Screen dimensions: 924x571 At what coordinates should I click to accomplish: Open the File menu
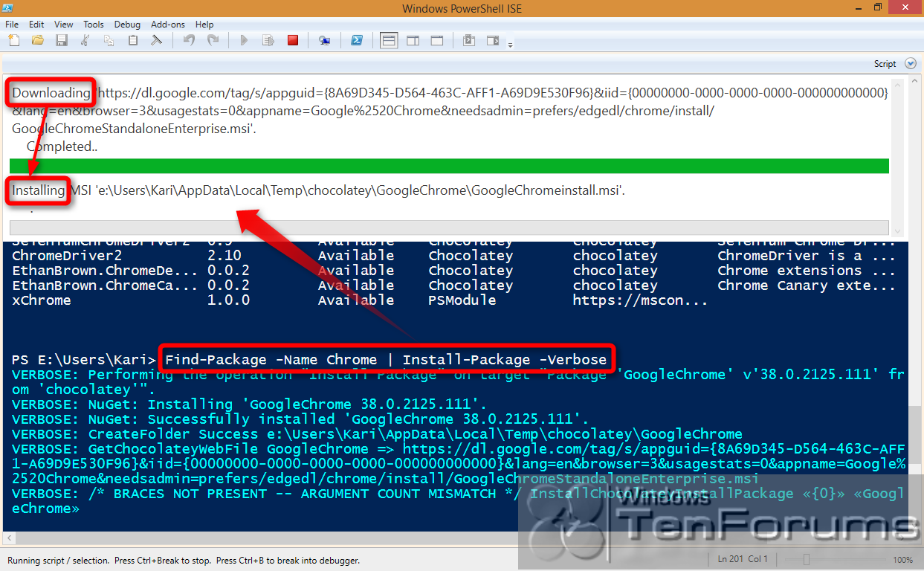pos(12,25)
